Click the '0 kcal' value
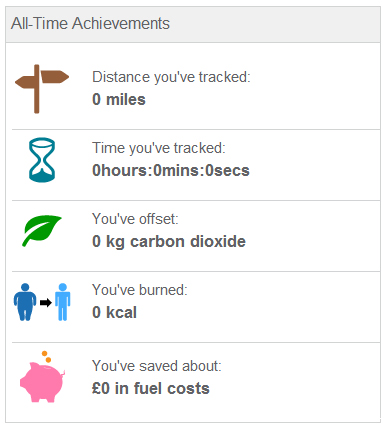Screen dimensions: 385x427 114,312
